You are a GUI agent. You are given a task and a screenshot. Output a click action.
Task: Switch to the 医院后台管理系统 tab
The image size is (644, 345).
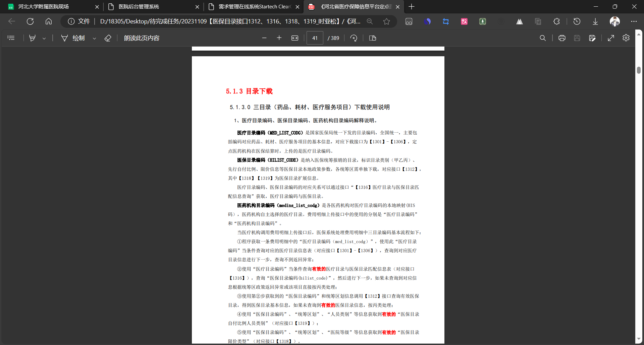[x=139, y=7]
